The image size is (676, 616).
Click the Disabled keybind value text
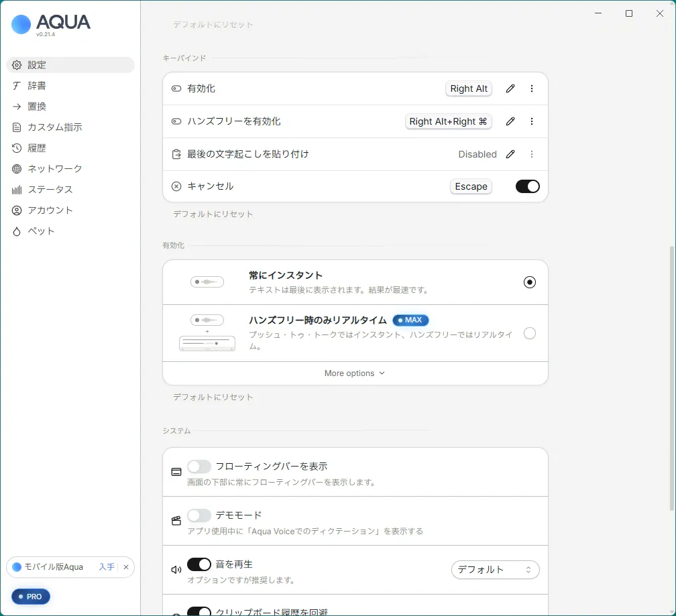click(x=477, y=154)
